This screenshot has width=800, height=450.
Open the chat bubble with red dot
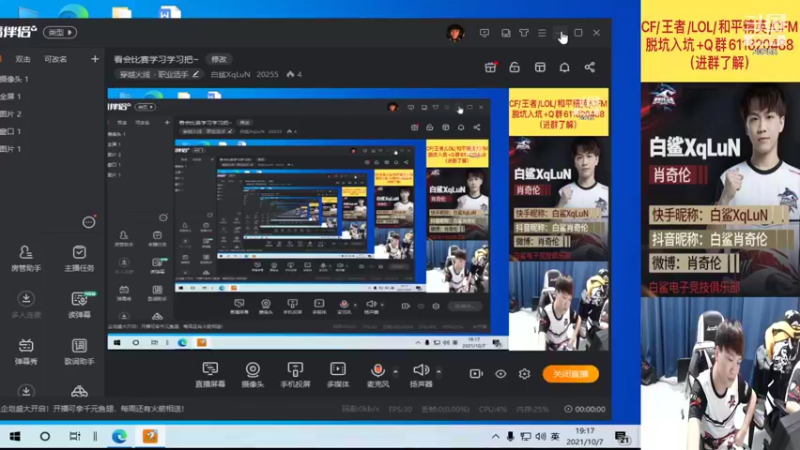click(89, 222)
